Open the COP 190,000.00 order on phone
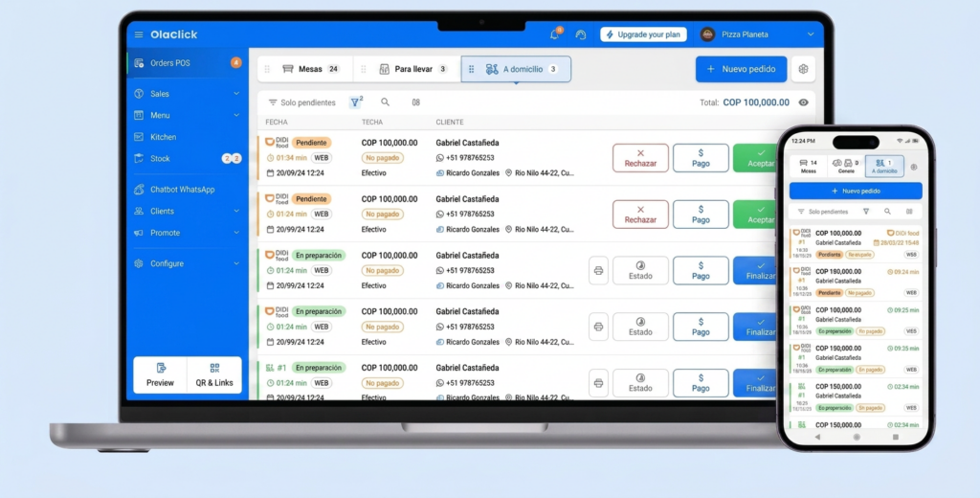980x498 pixels. 856,358
